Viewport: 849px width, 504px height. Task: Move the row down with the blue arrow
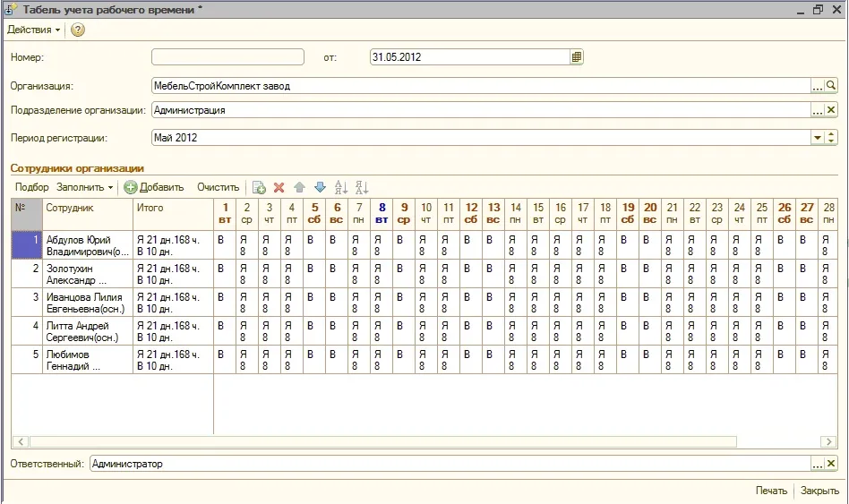[320, 188]
